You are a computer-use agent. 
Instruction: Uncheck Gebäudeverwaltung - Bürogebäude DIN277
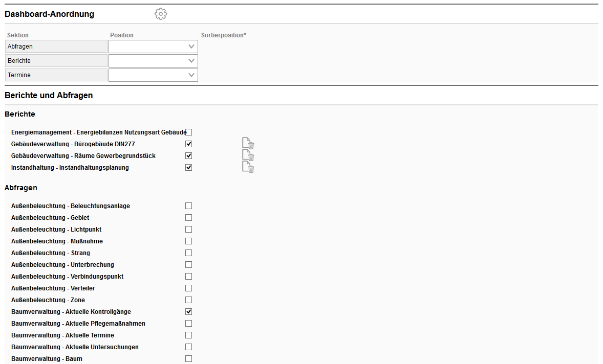pyautogui.click(x=189, y=144)
